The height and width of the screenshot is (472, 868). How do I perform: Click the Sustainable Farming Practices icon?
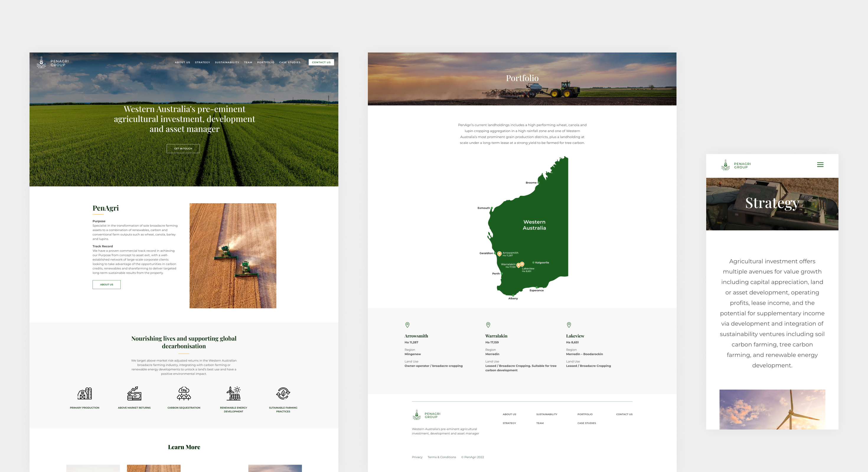coord(283,393)
